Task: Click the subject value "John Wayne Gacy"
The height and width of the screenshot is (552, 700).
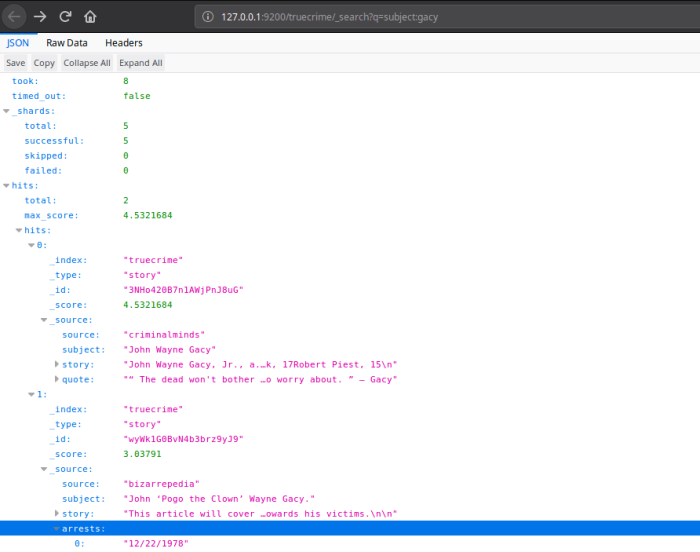Action: (170, 350)
